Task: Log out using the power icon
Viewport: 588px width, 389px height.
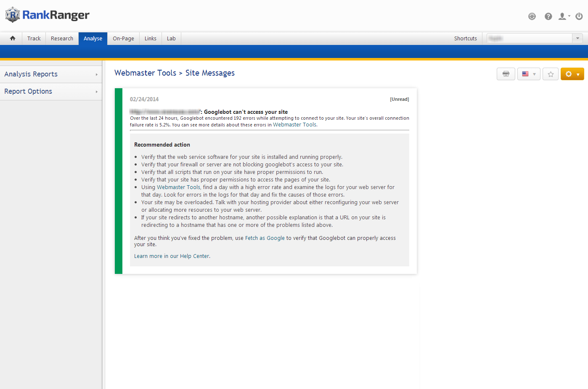Action: [x=579, y=16]
